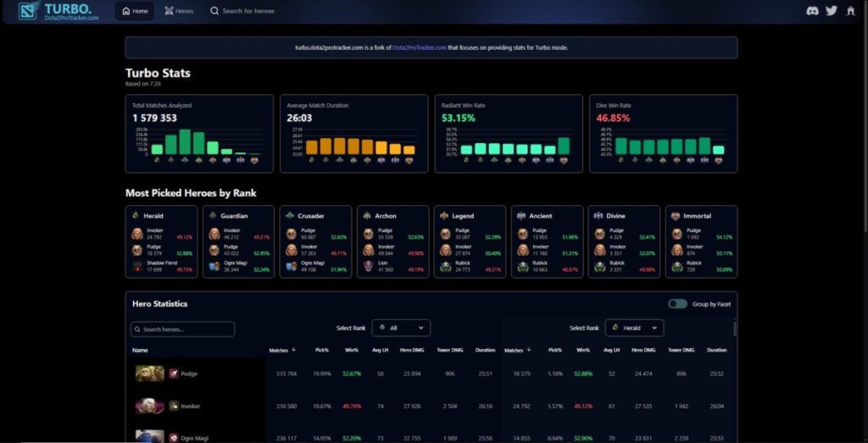Sort by the first Pick% column header

pos(321,350)
